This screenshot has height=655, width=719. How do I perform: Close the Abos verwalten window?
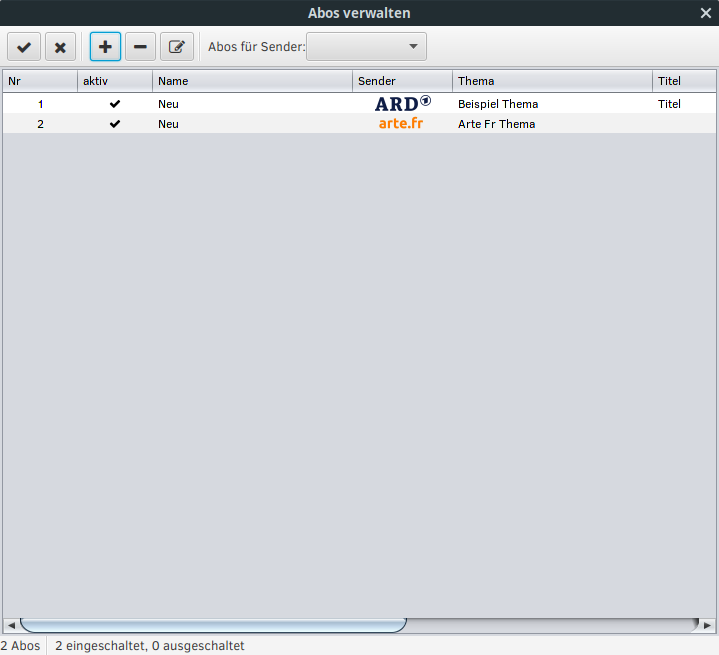pyautogui.click(x=706, y=13)
